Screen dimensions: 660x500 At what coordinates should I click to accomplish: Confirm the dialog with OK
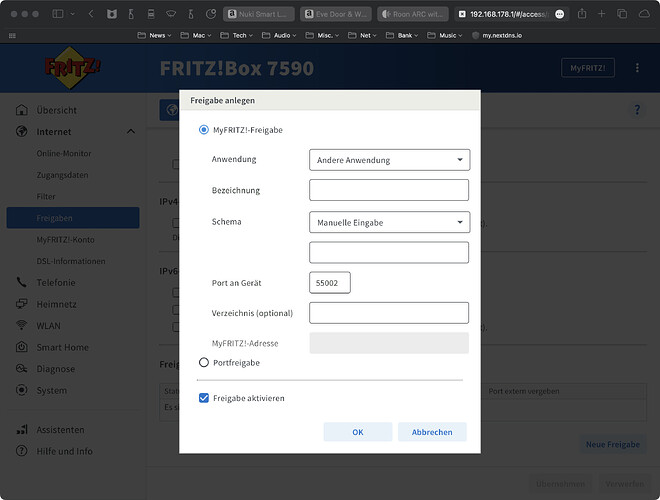click(x=358, y=432)
